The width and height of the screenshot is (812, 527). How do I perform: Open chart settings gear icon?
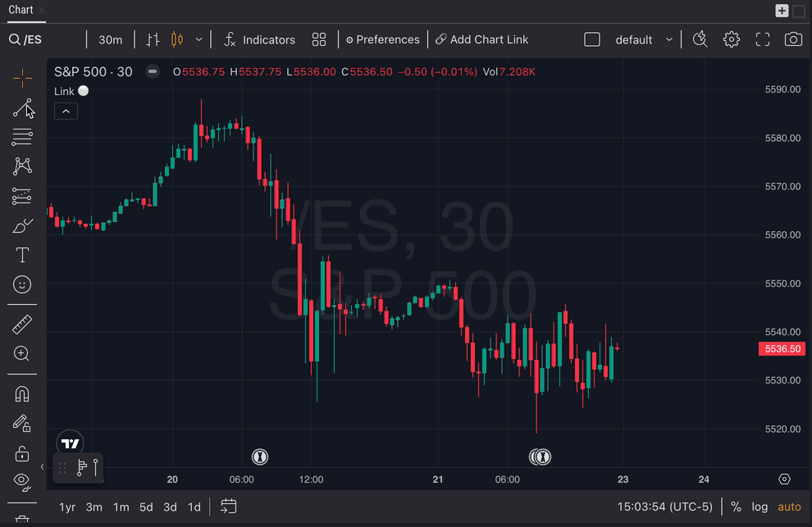click(731, 39)
